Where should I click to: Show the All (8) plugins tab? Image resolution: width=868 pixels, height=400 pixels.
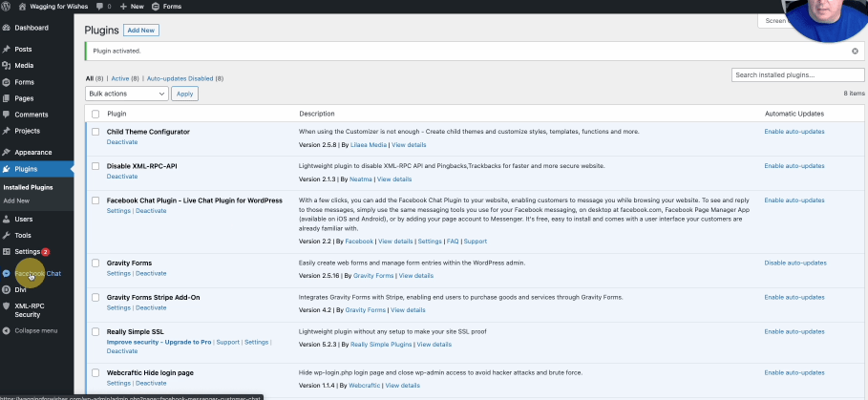(95, 78)
